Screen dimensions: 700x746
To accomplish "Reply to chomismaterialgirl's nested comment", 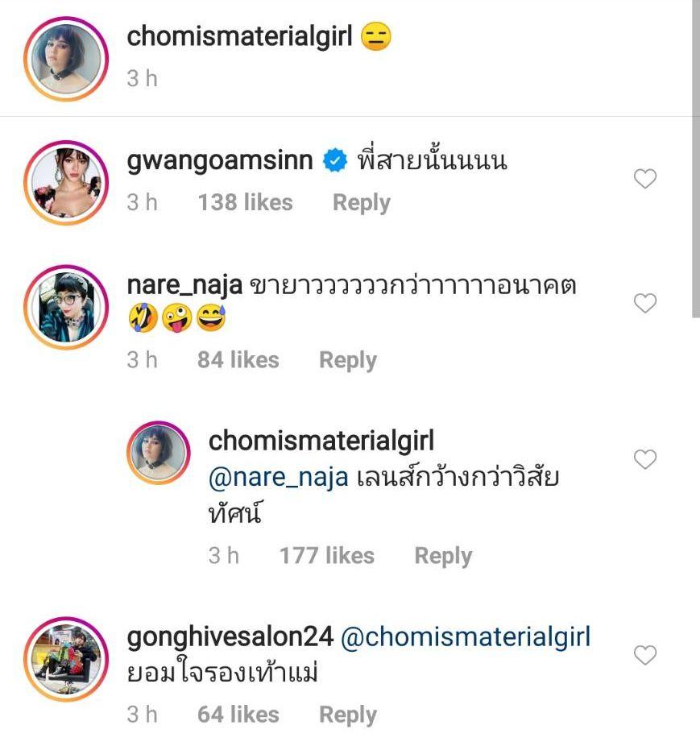I will tap(442, 556).
